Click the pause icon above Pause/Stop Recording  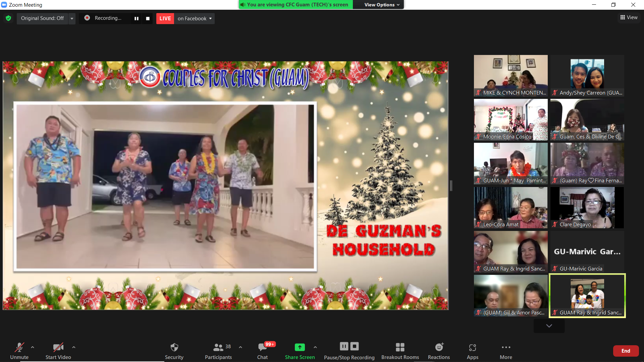(344, 346)
